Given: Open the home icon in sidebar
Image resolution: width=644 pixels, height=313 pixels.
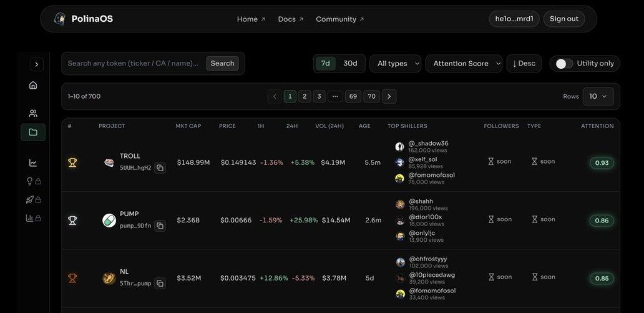Looking at the screenshot, I should pos(33,85).
